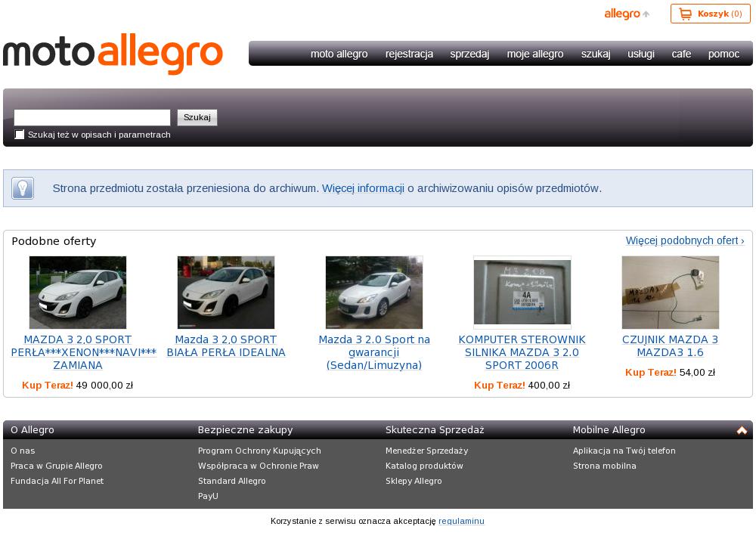Image resolution: width=756 pixels, height=536 pixels.
Task: Open Strona mobilna footer link
Action: click(x=605, y=466)
